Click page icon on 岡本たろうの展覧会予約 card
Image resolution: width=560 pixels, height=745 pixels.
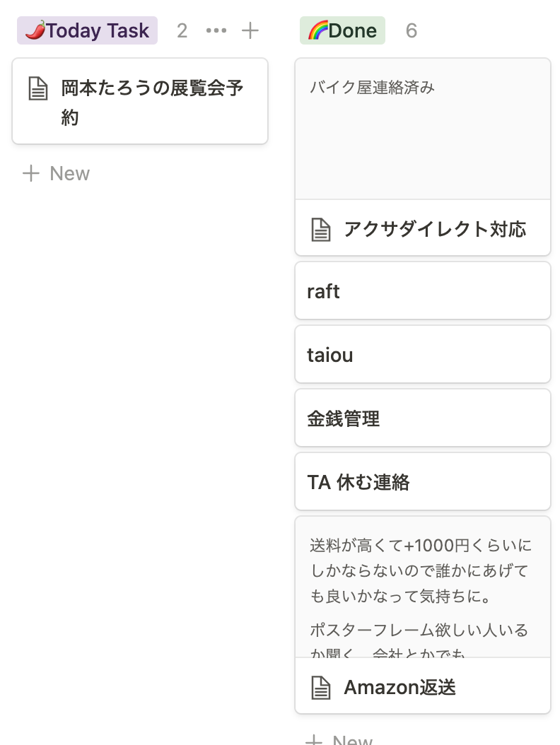(38, 89)
